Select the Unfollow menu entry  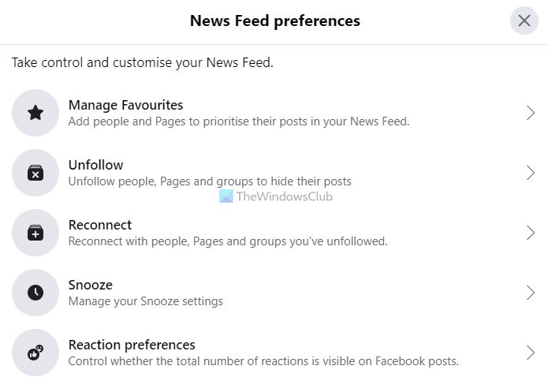click(96, 165)
